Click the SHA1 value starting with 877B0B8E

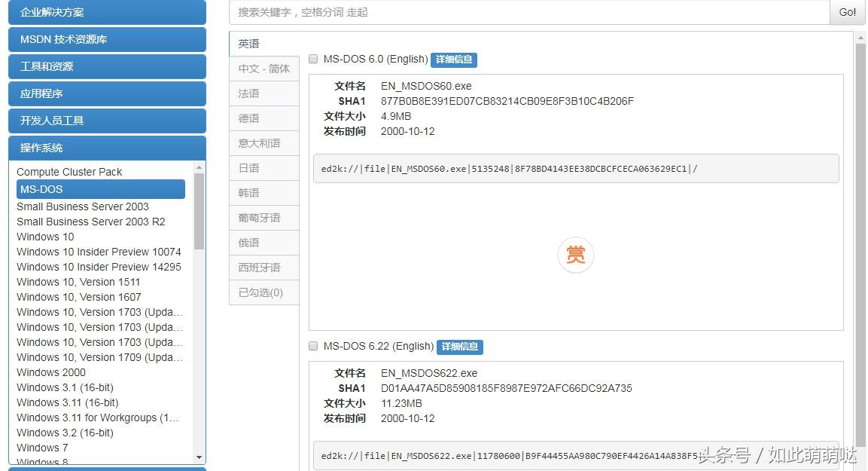point(507,101)
